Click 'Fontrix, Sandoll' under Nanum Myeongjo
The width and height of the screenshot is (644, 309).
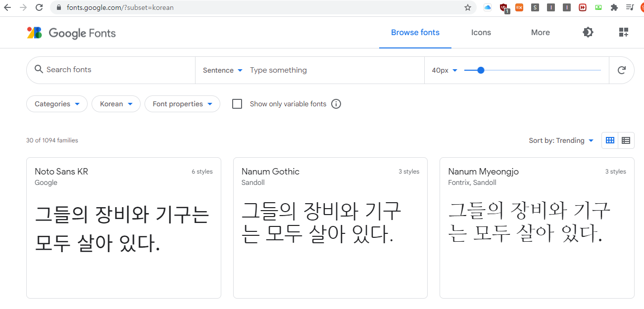pos(472,182)
